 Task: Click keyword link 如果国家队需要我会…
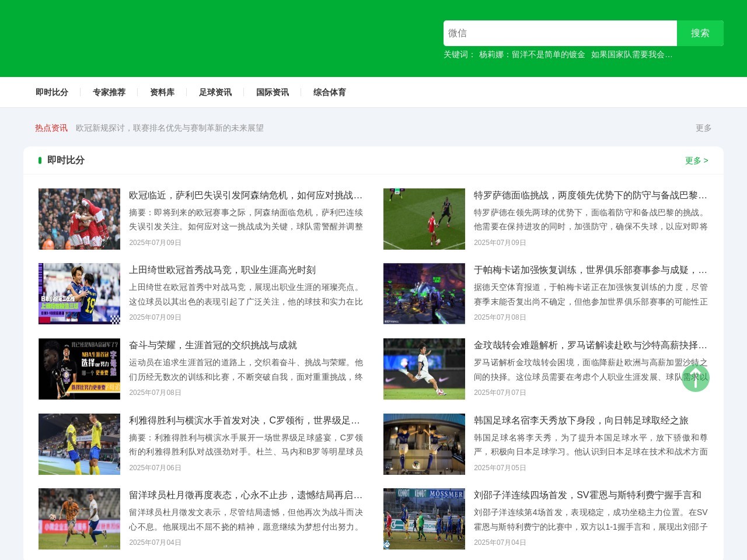coord(631,54)
